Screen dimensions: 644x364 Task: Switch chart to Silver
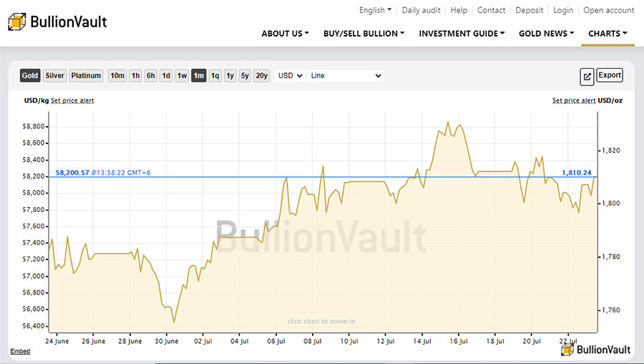tap(54, 76)
